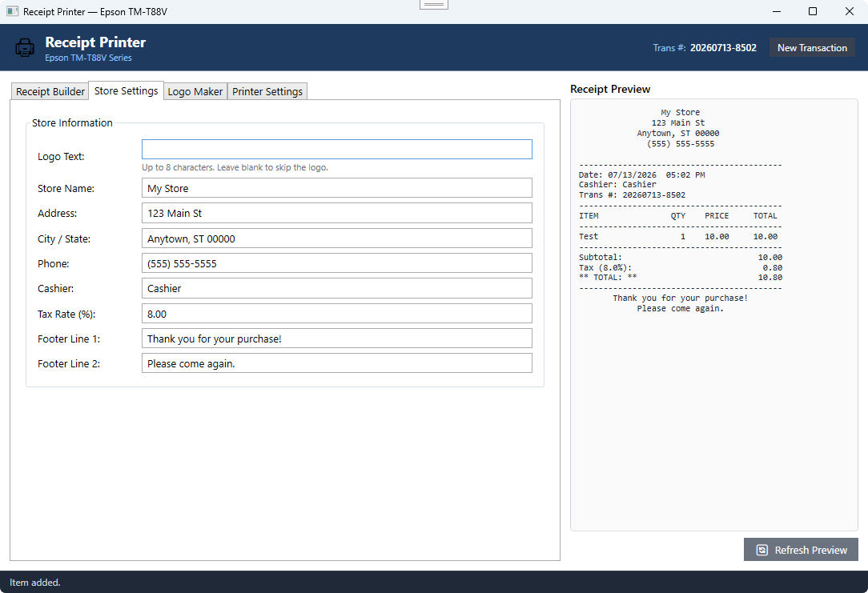Switch to the Logo Maker tab
The width and height of the screenshot is (868, 593).
[195, 91]
